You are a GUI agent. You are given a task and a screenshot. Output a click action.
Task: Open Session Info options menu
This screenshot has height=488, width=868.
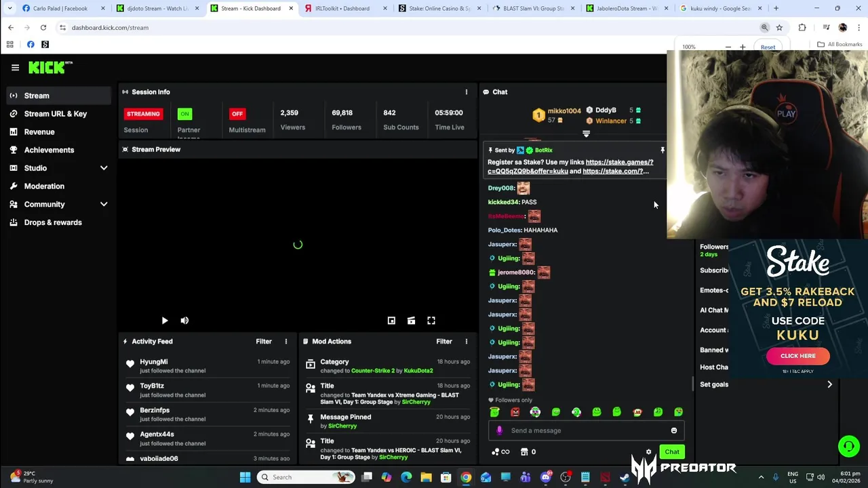click(x=466, y=92)
